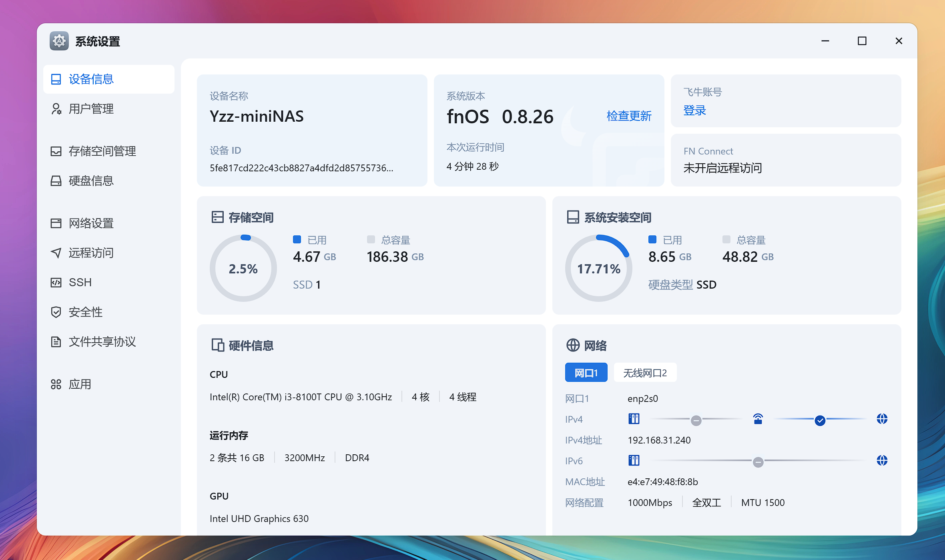This screenshot has height=560, width=945.
Task: Click the 设备信息 monitor icon
Action: pyautogui.click(x=56, y=79)
